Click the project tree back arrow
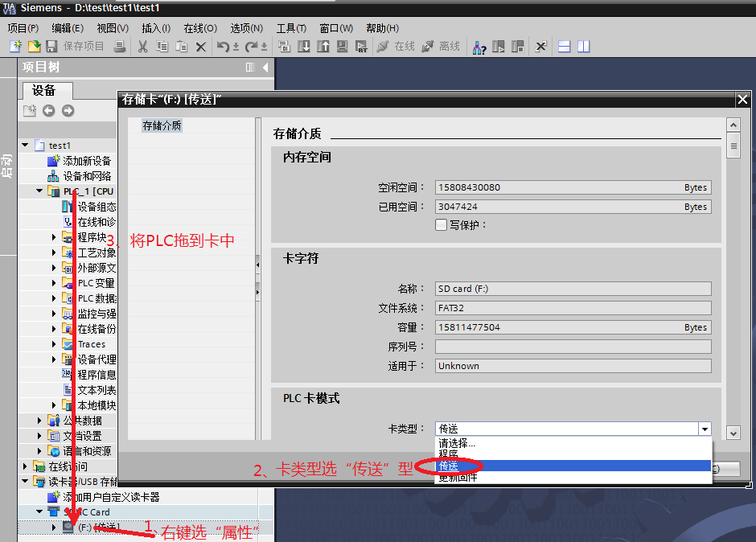The width and height of the screenshot is (756, 542). (x=49, y=111)
